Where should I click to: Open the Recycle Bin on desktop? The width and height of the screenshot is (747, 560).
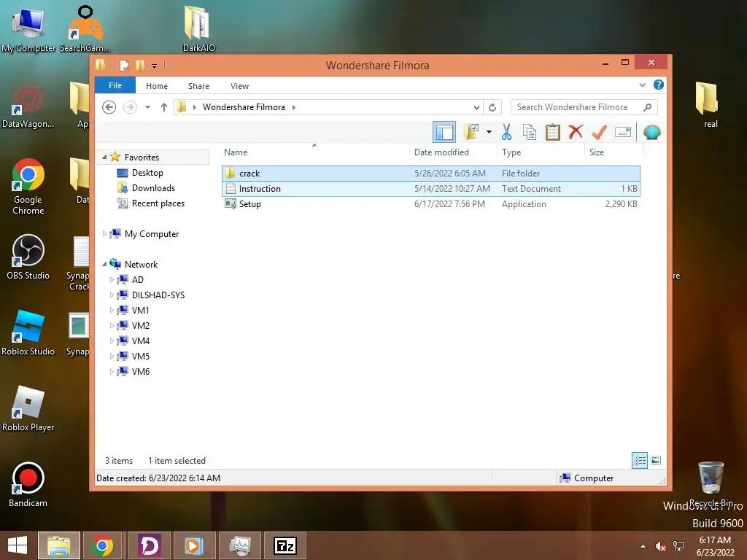pyautogui.click(x=711, y=484)
